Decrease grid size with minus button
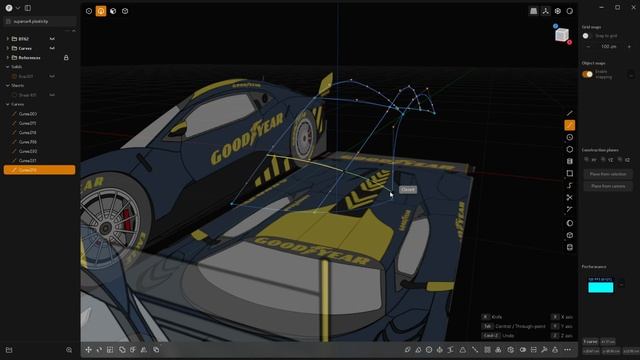The width and height of the screenshot is (640, 360). coord(588,47)
